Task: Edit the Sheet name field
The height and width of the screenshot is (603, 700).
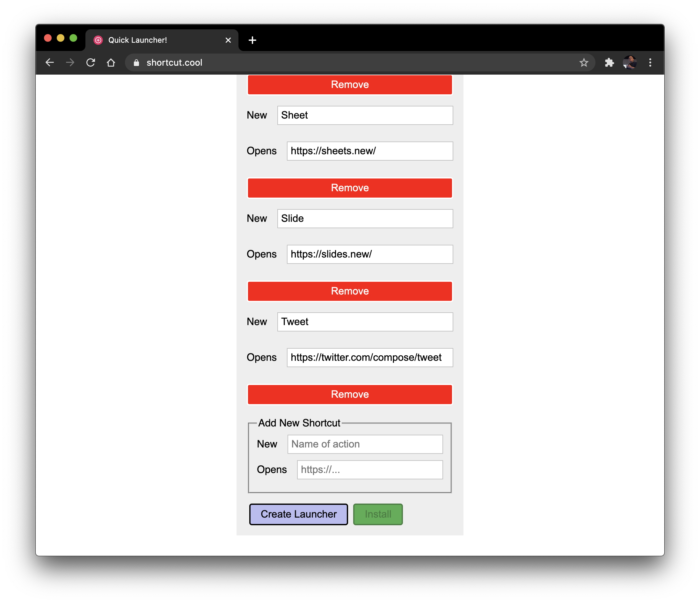Action: pyautogui.click(x=365, y=115)
